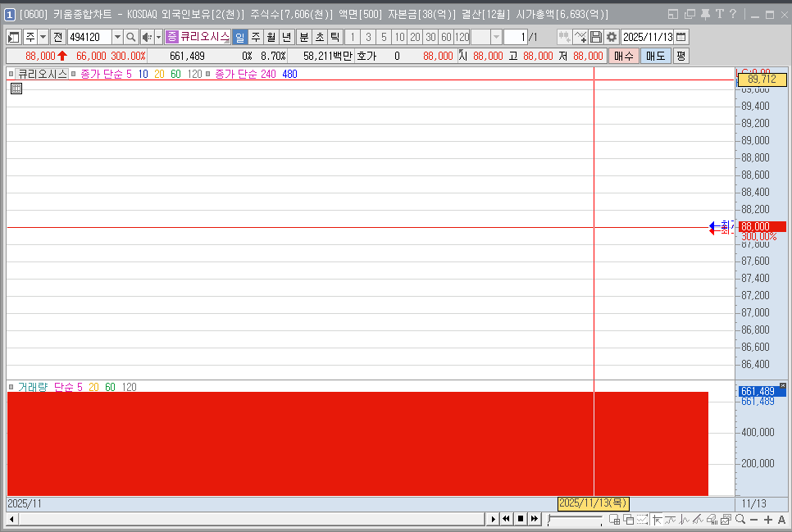Click the 매도 sell button

coord(656,56)
